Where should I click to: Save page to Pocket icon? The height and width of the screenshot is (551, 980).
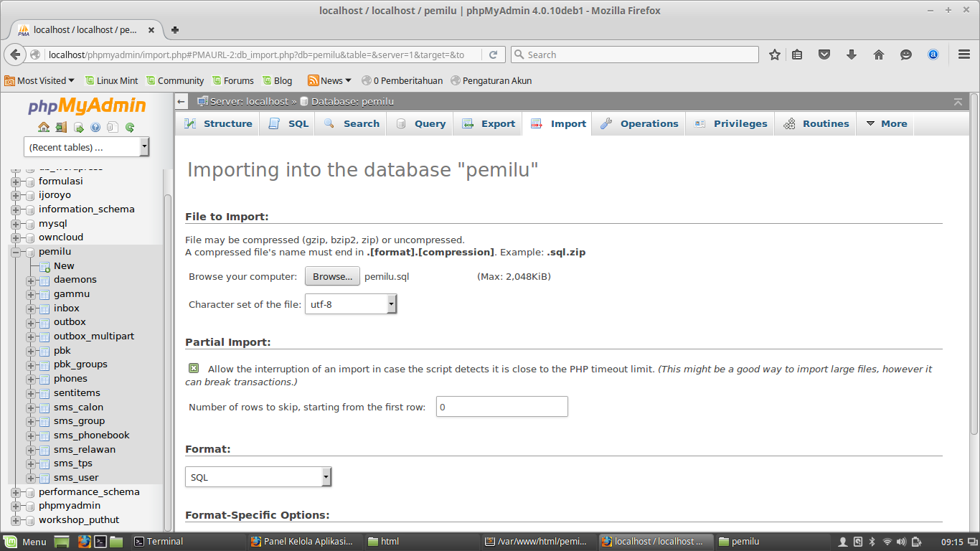click(824, 55)
